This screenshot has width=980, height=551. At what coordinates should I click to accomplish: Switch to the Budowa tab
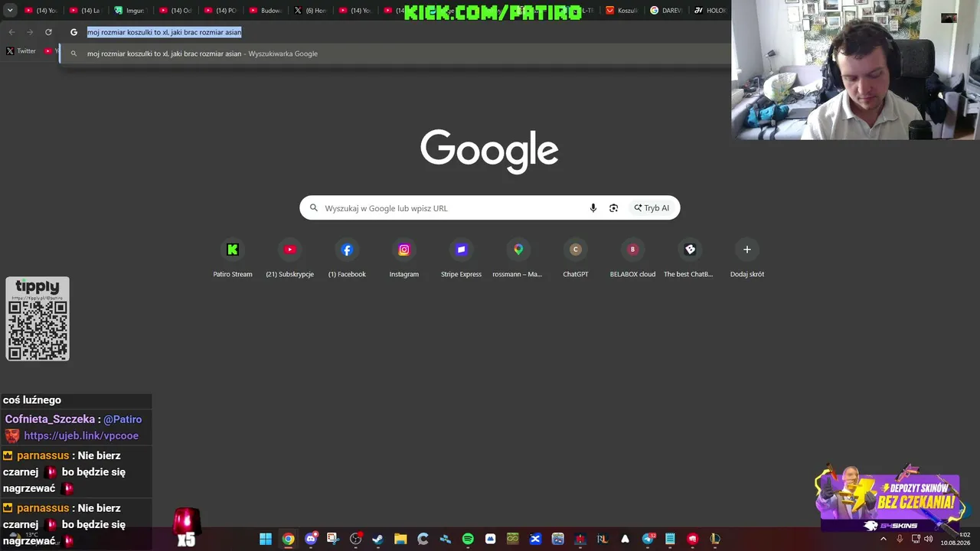[266, 11]
